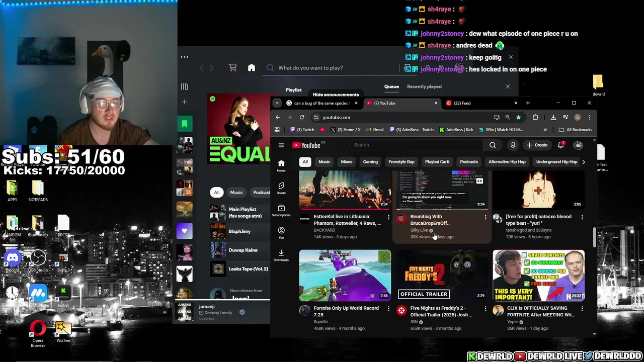Switch to Spotify Recently played tab
Viewport: 644px width, 362px height.
click(x=424, y=86)
